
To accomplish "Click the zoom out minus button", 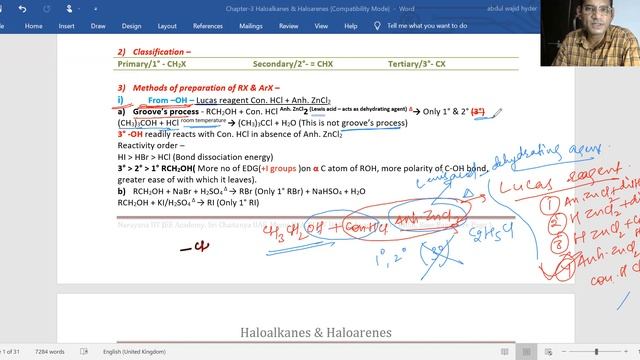I will tap(564, 351).
